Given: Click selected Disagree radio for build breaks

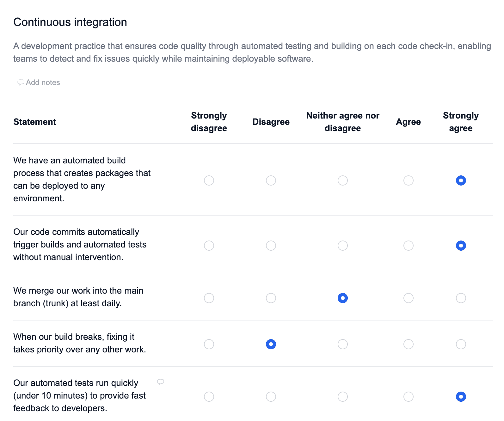Looking at the screenshot, I should click(x=271, y=344).
